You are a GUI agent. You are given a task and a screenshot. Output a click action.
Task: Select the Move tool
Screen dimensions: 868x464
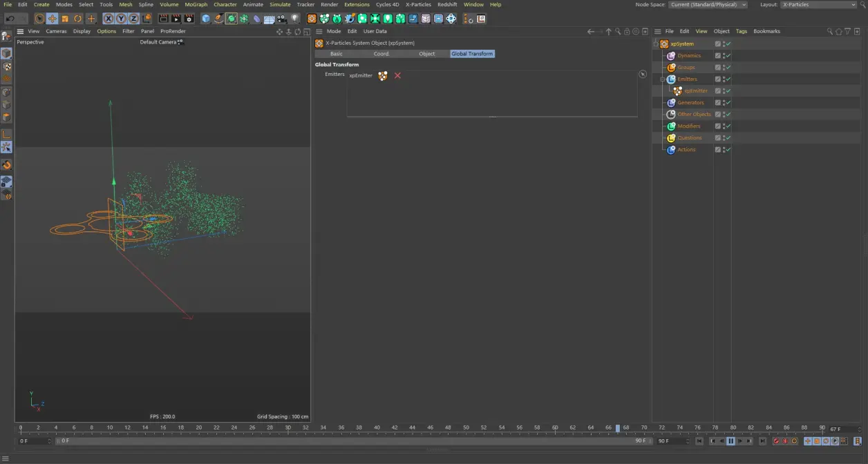(52, 19)
